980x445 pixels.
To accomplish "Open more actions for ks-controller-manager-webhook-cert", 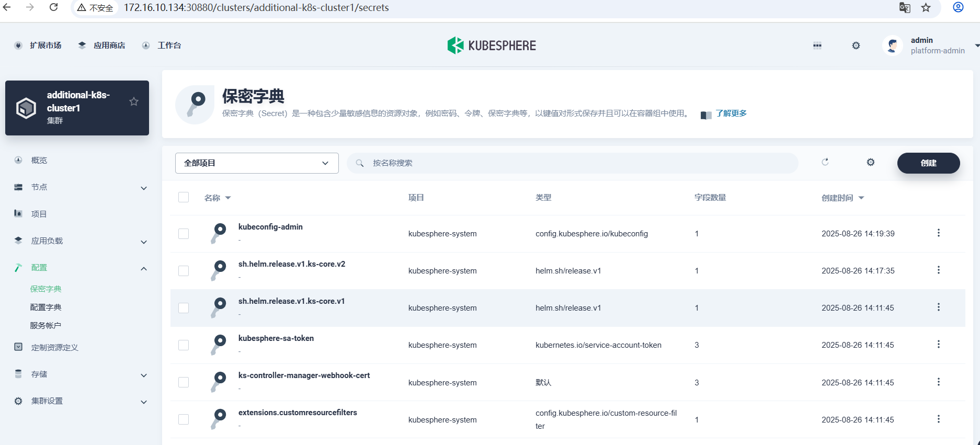I will [x=939, y=382].
